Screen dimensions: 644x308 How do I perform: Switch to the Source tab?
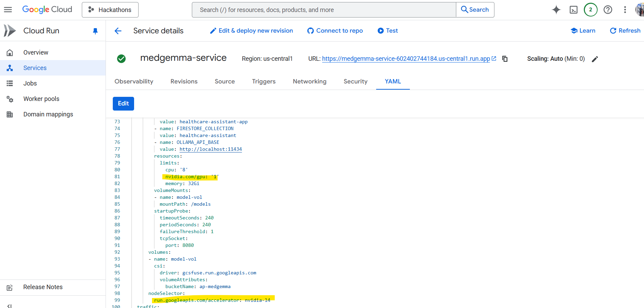coord(225,81)
